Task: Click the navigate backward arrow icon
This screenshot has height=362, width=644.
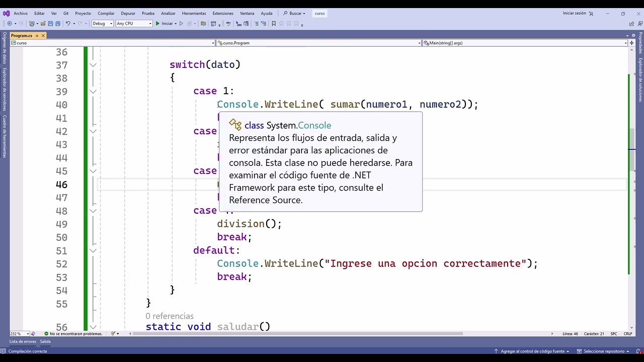Action: point(9,24)
